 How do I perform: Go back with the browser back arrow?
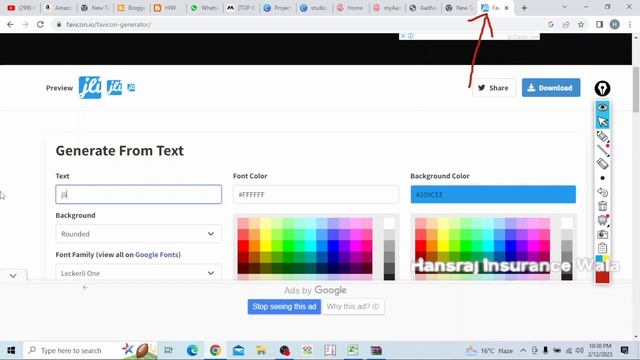click(x=10, y=24)
